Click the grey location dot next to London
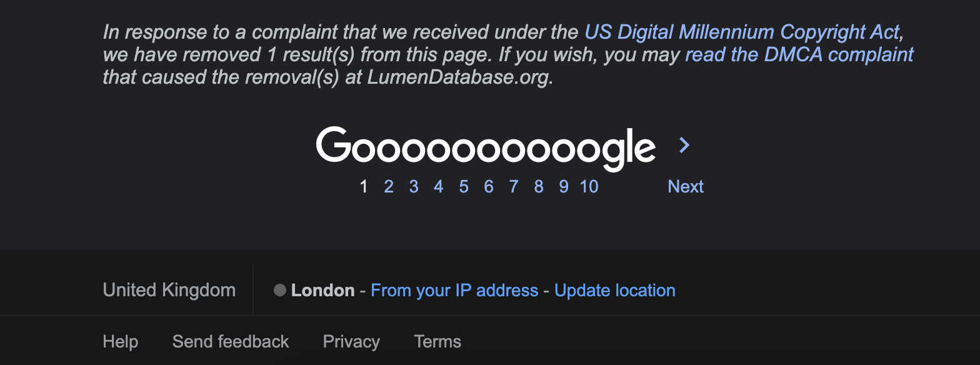The image size is (980, 365). 280,290
